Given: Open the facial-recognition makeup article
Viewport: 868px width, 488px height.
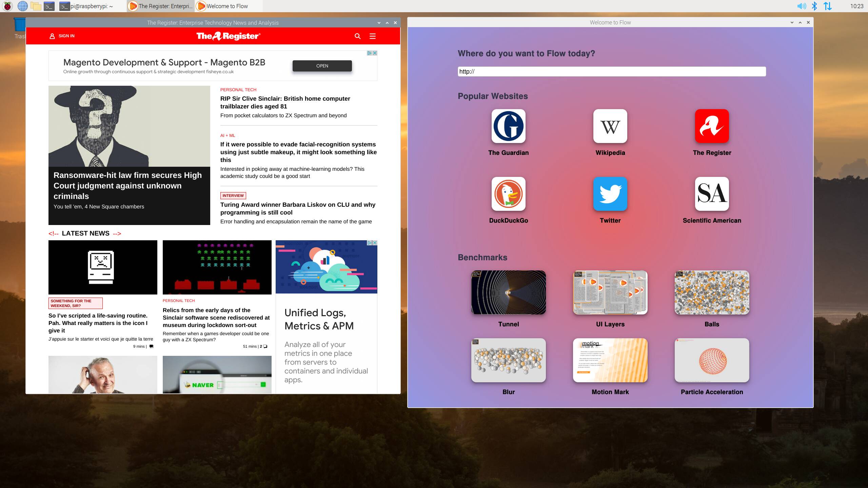Looking at the screenshot, I should 298,152.
